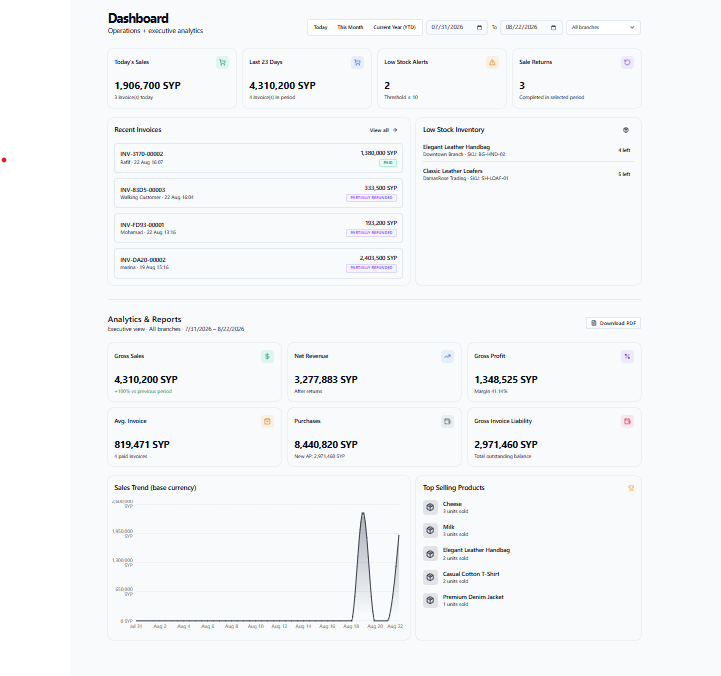The image size is (721, 676).
Task: Click the 8,440,820 SYP Purchases value
Action: pyautogui.click(x=326, y=445)
